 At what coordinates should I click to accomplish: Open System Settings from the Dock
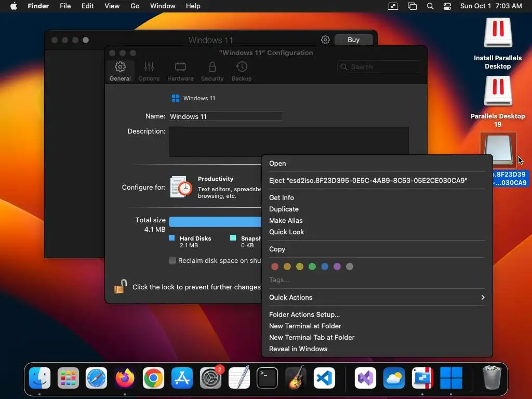click(x=210, y=378)
